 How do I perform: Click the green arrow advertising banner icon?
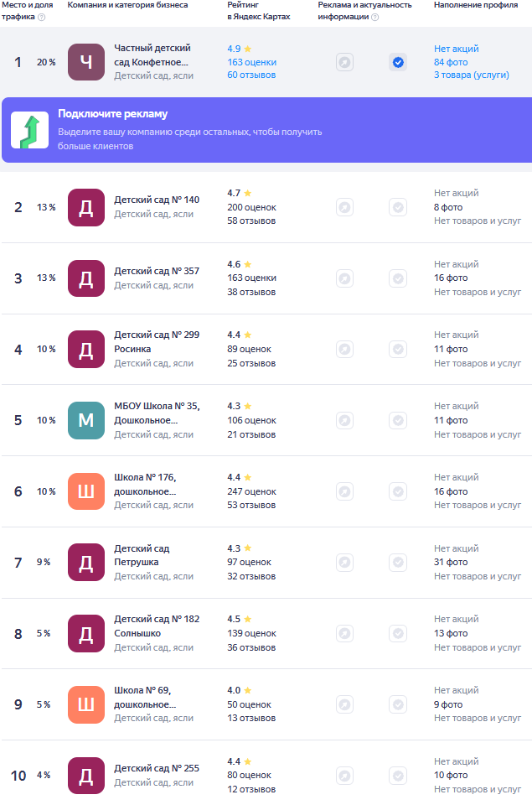tap(30, 131)
